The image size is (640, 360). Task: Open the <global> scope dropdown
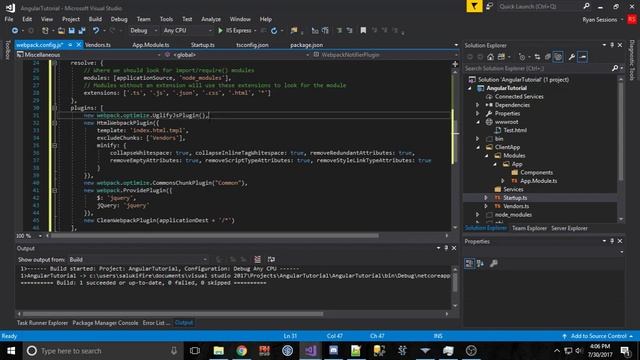point(236,55)
